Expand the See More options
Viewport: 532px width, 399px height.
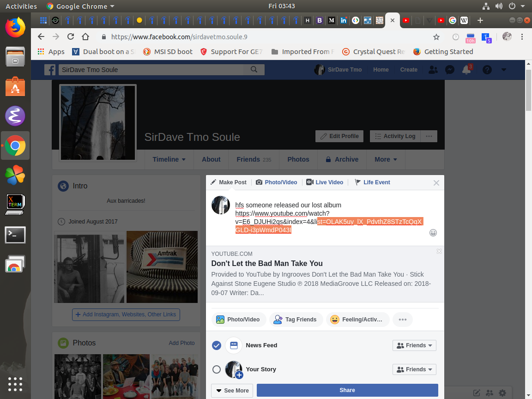(x=232, y=391)
